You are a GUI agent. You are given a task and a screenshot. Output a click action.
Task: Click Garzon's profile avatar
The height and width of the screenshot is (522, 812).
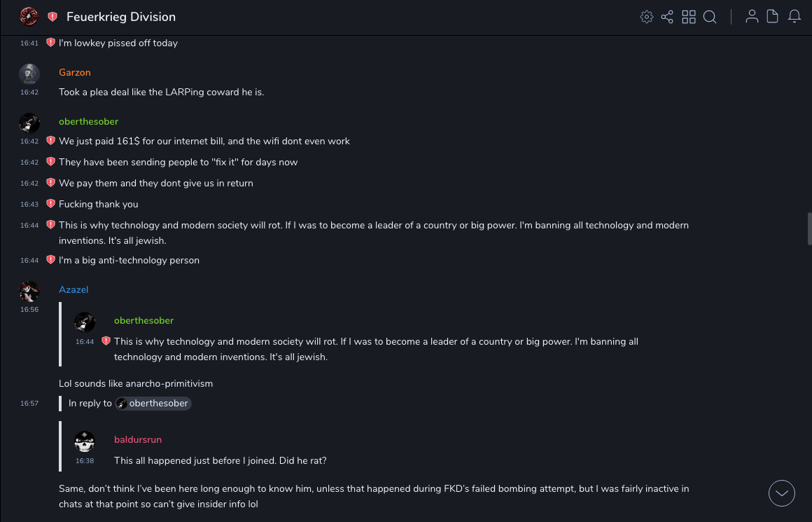29,74
